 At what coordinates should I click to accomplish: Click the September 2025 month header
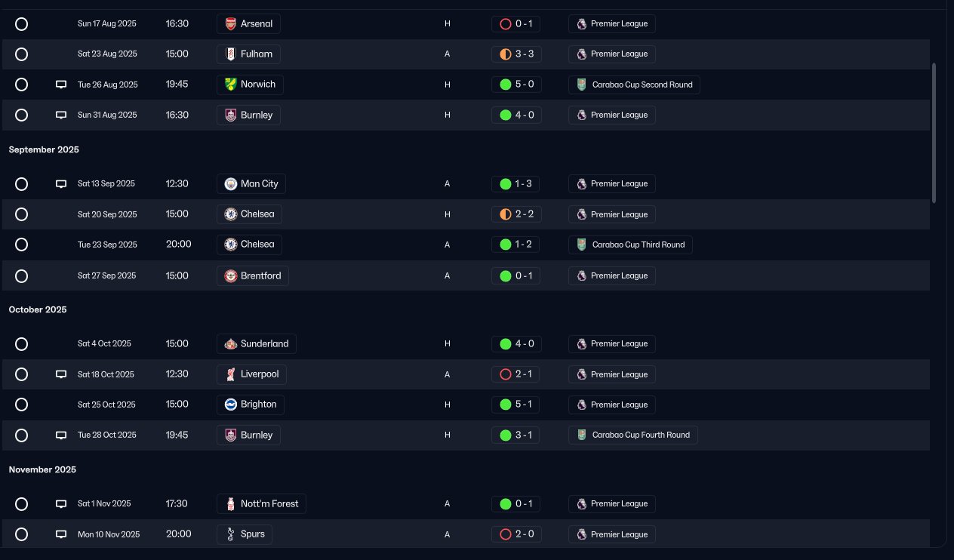[x=44, y=149]
